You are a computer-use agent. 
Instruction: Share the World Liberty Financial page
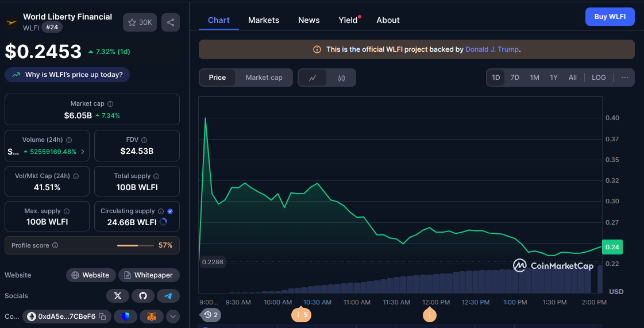171,22
